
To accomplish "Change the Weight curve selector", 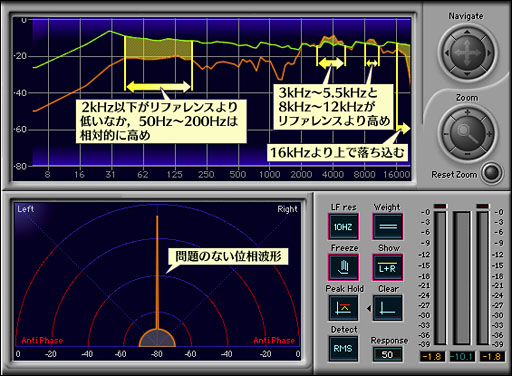I will click(x=388, y=227).
